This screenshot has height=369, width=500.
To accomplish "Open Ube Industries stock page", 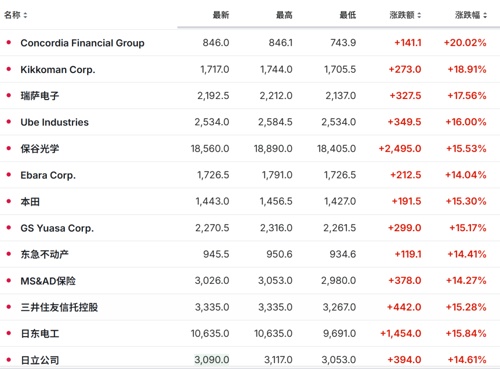I will click(x=55, y=122).
